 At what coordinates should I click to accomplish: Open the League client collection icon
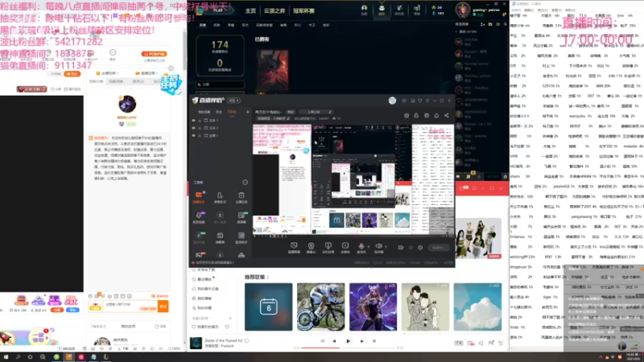382,8
